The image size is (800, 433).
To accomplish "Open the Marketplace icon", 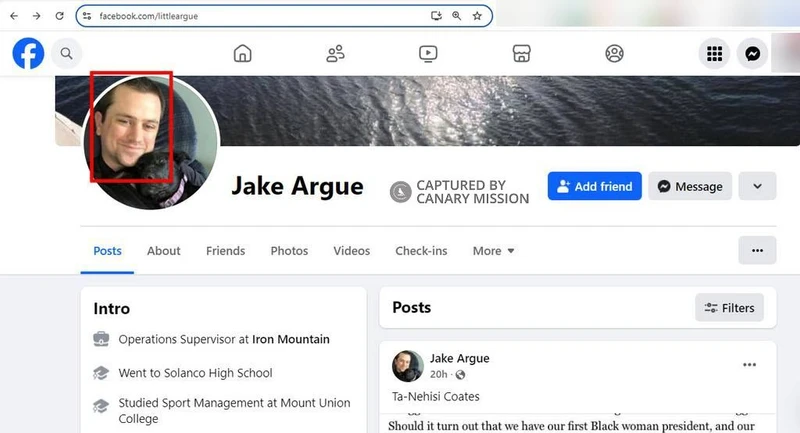I will click(x=521, y=54).
